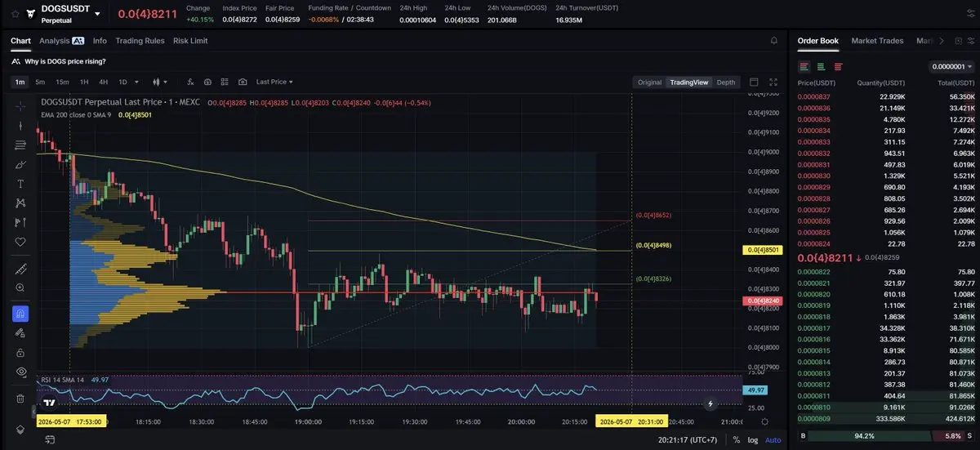Click the TradingView logo on chart
The image size is (980, 450).
pyautogui.click(x=50, y=403)
